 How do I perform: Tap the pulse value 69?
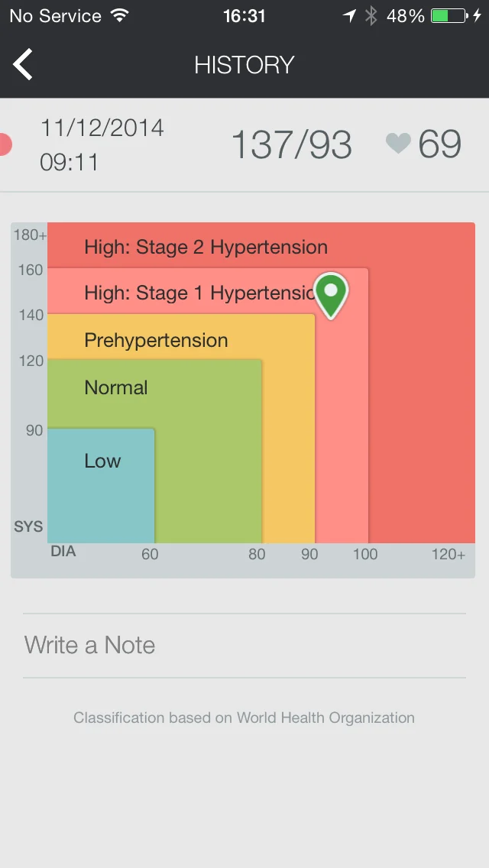(439, 144)
